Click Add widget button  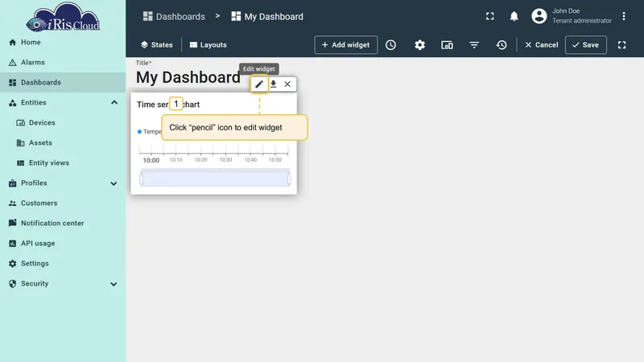(x=346, y=45)
